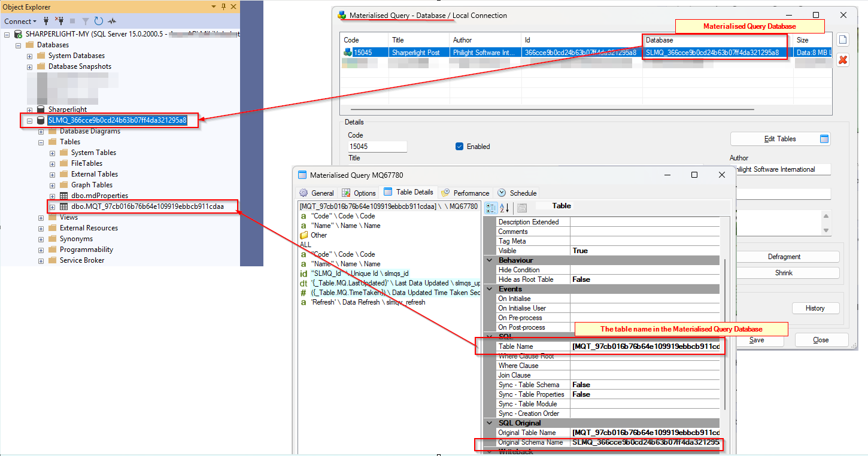Toggle the Enabled checkbox
Viewport: 868px width, 456px height.
(x=460, y=147)
